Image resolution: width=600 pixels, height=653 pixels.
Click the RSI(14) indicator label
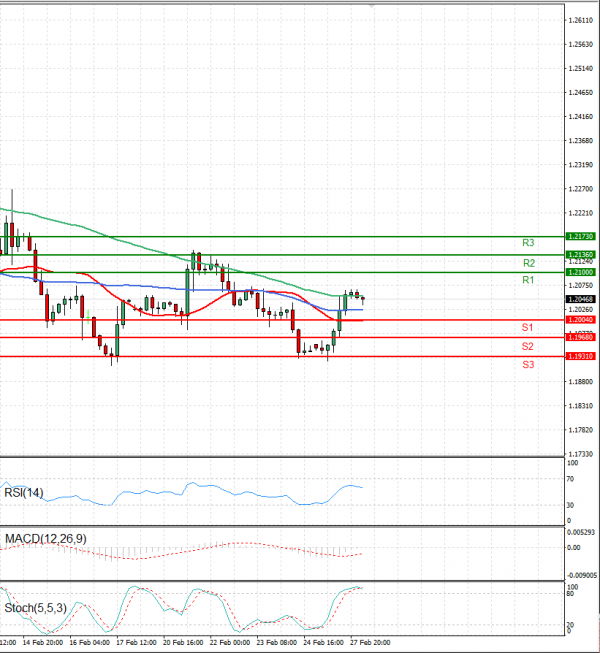tap(24, 493)
